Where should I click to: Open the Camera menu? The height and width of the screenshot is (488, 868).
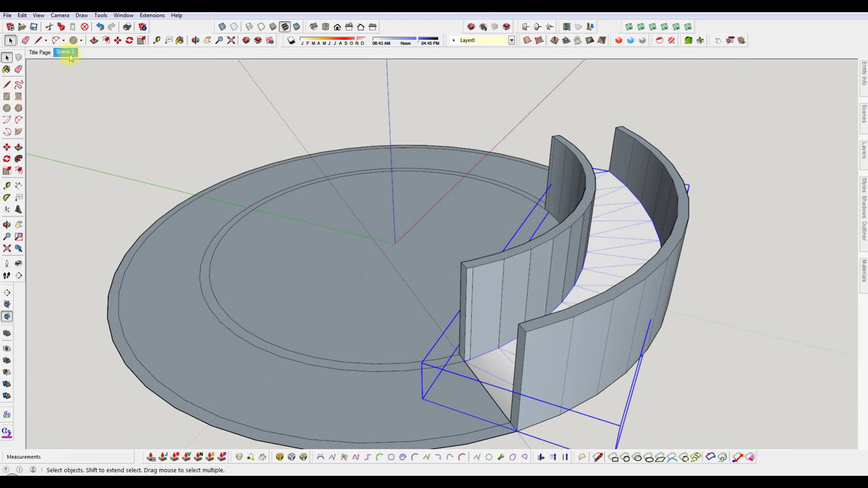[60, 15]
